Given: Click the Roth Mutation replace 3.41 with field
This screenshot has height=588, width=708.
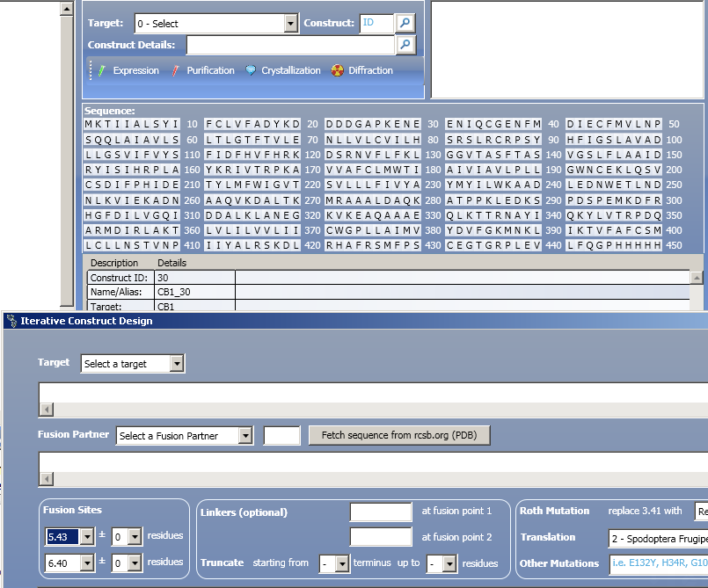Looking at the screenshot, I should [701, 512].
